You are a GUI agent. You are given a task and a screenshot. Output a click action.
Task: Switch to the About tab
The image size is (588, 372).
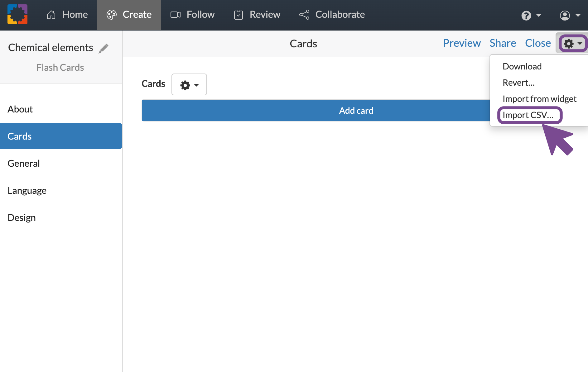[20, 109]
